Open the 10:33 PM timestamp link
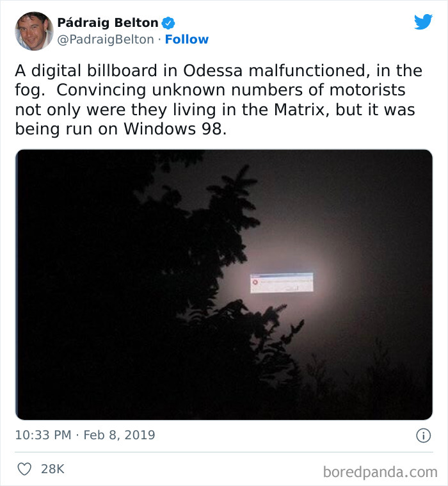448x486 pixels. [x=44, y=435]
